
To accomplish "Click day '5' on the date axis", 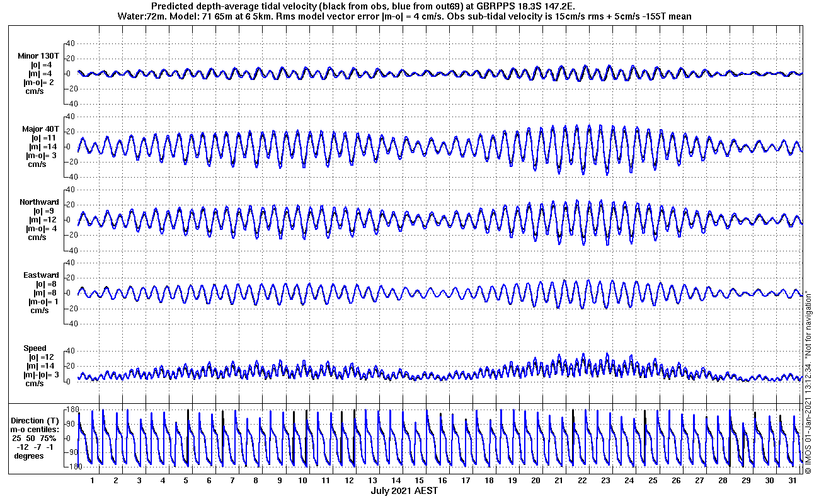I will tap(186, 480).
